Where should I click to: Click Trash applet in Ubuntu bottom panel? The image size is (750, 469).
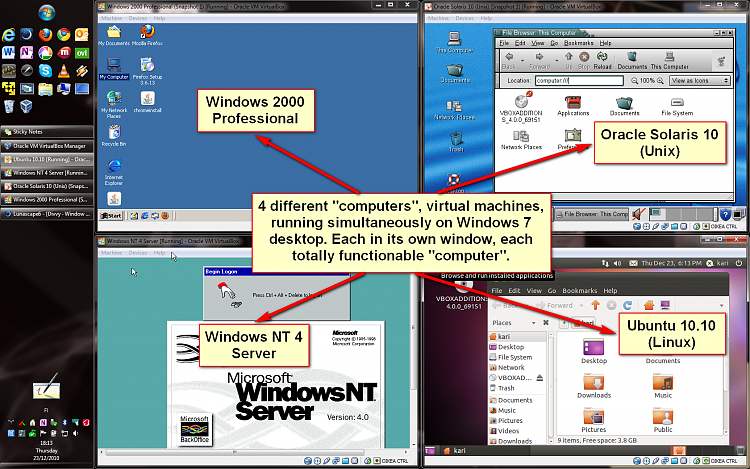coord(740,450)
